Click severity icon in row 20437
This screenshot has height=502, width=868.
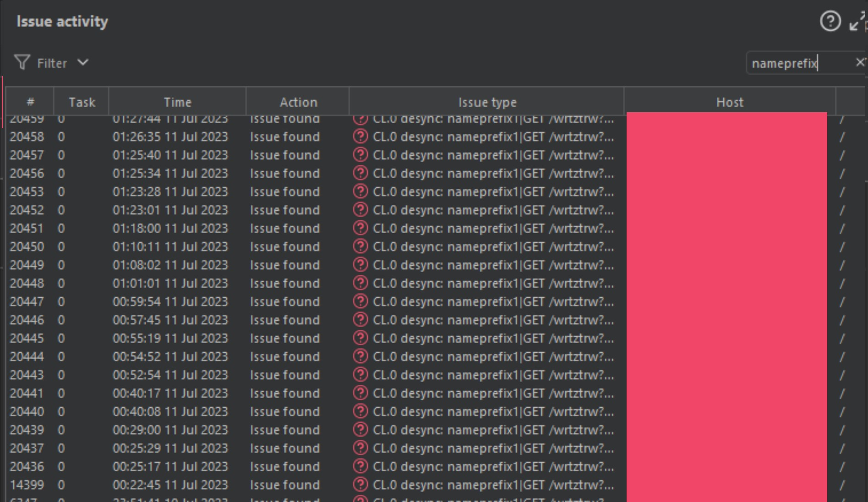(360, 447)
